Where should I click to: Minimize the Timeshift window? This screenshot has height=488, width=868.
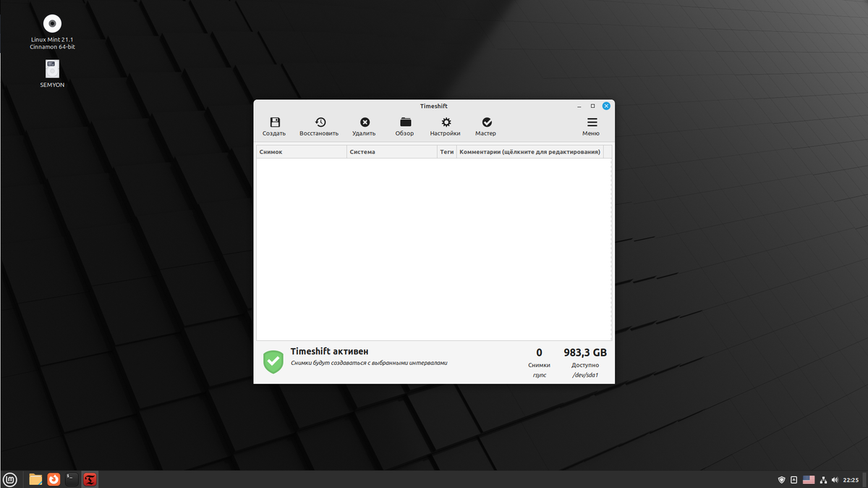click(581, 106)
